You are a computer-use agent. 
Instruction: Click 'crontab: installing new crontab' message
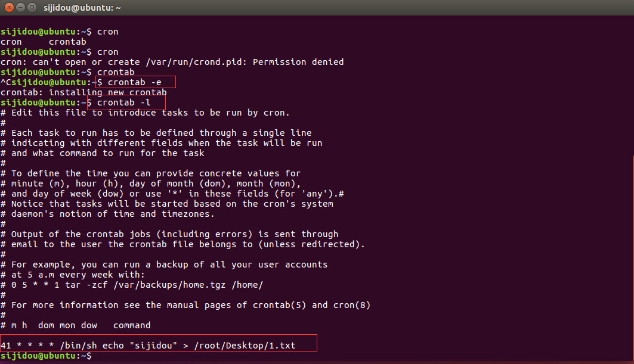point(83,92)
